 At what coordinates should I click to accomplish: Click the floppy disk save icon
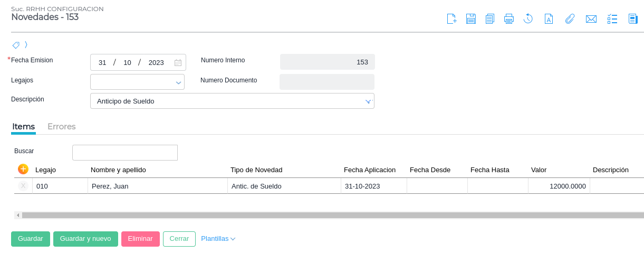point(471,19)
